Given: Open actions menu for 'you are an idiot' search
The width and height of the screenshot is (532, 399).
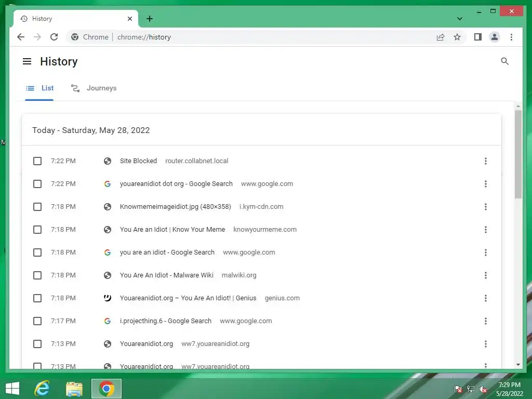Looking at the screenshot, I should click(x=486, y=252).
